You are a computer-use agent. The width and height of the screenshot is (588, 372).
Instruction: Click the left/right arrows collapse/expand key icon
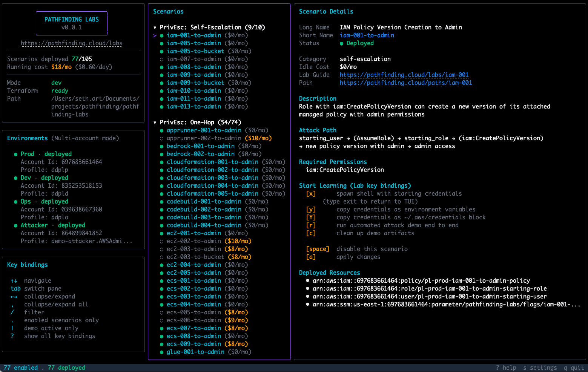pyautogui.click(x=14, y=297)
